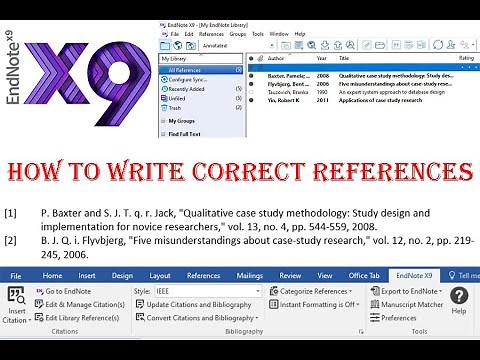Screen dimensions: 480x360
Task: Click Open Link toolbar icon
Action: click(x=367, y=45)
